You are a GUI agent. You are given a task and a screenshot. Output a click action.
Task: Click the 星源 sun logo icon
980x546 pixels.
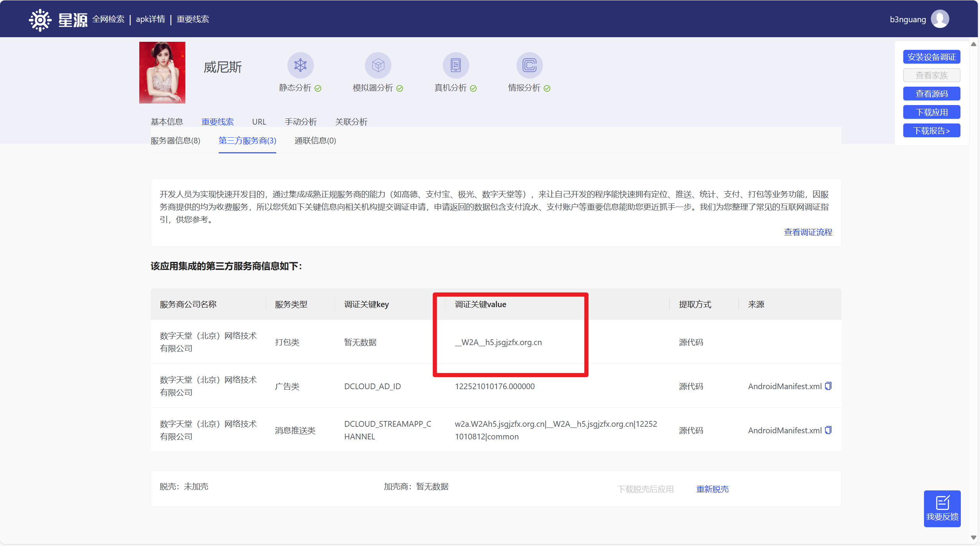[40, 20]
